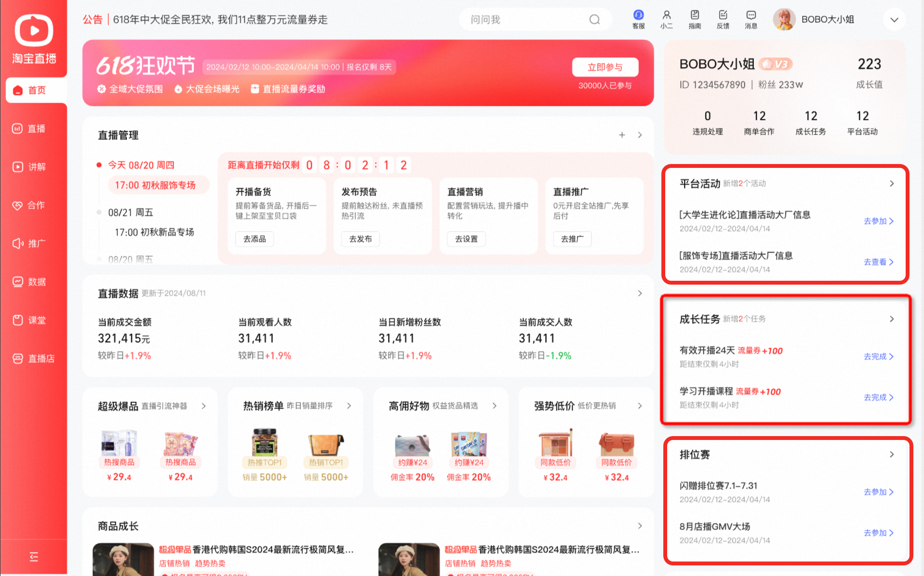Open the 消息 messages icon
Image resolution: width=924 pixels, height=576 pixels.
click(x=751, y=19)
